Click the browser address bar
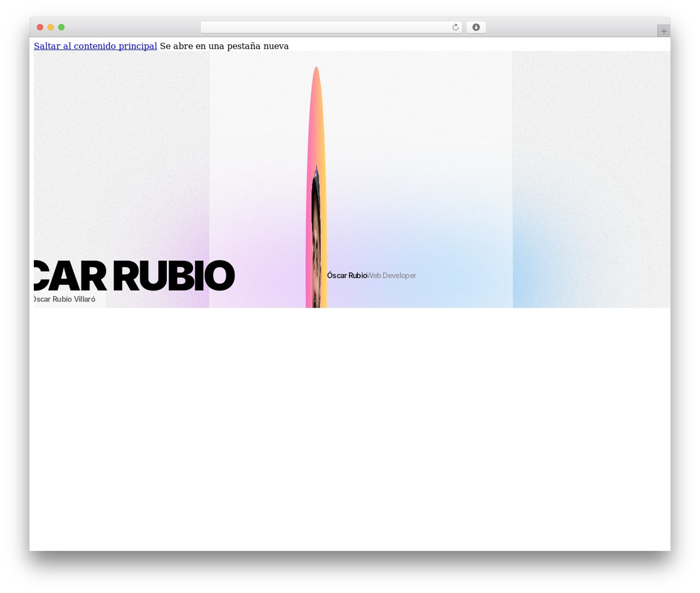The height and width of the screenshot is (593, 700). click(331, 27)
